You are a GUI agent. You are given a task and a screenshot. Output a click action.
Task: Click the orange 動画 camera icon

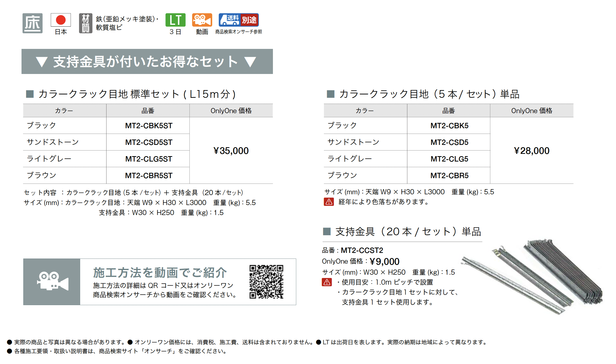(202, 20)
